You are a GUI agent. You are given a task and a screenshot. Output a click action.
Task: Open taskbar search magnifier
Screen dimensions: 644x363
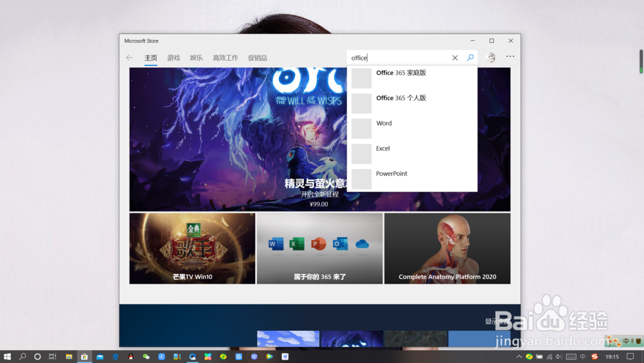pos(22,357)
